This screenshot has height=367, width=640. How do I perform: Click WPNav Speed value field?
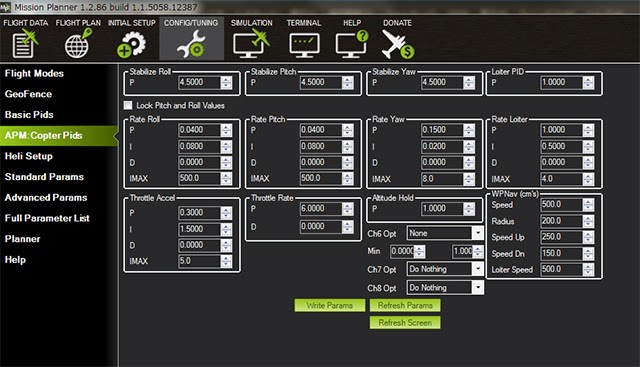561,205
